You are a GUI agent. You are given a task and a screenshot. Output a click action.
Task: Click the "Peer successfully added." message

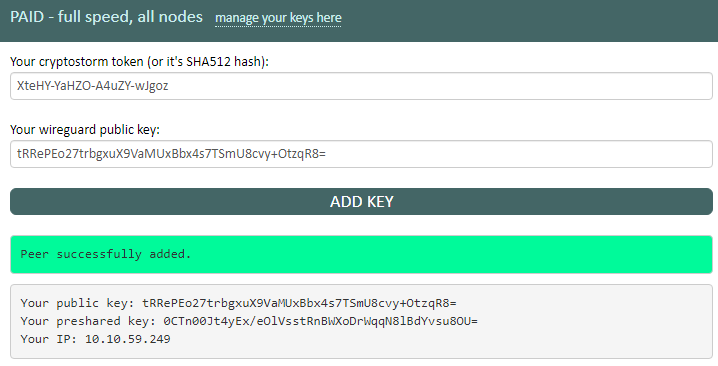coord(106,254)
